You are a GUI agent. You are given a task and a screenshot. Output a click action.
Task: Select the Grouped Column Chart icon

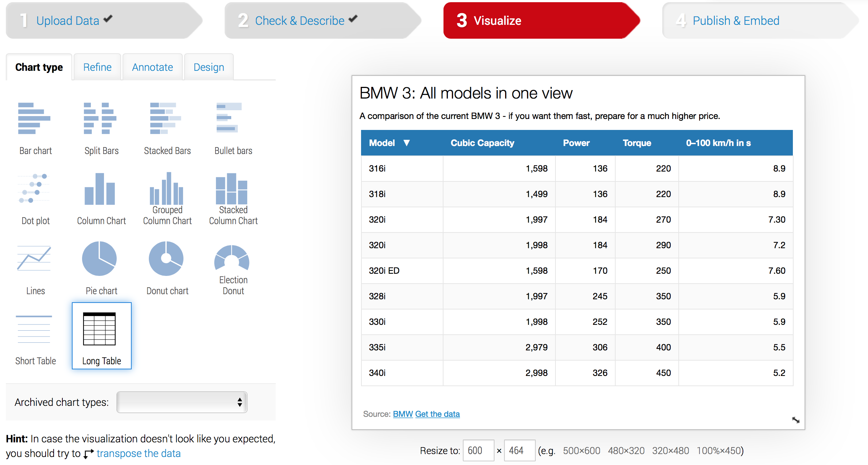(167, 188)
